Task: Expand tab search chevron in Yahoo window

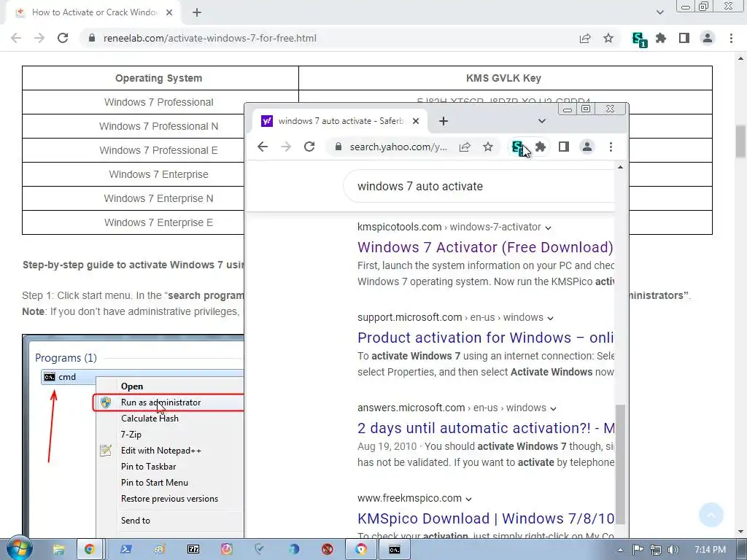Action: click(x=542, y=121)
